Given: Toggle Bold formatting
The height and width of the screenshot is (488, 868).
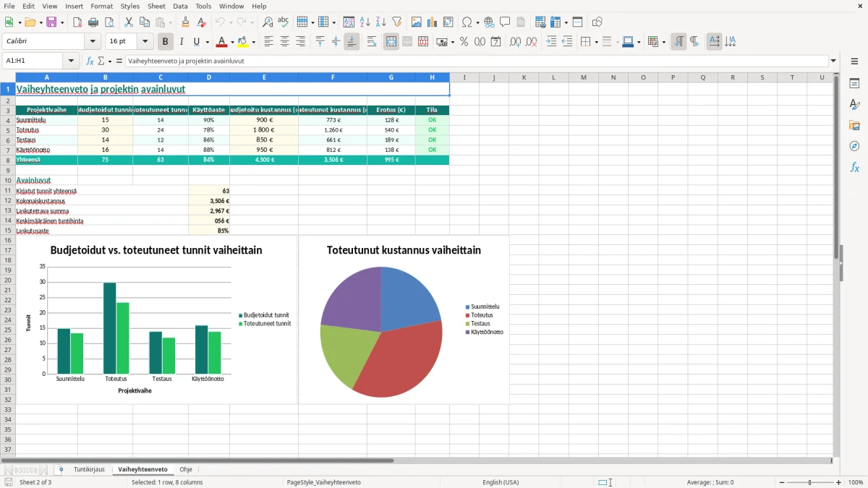Looking at the screenshot, I should [x=165, y=42].
